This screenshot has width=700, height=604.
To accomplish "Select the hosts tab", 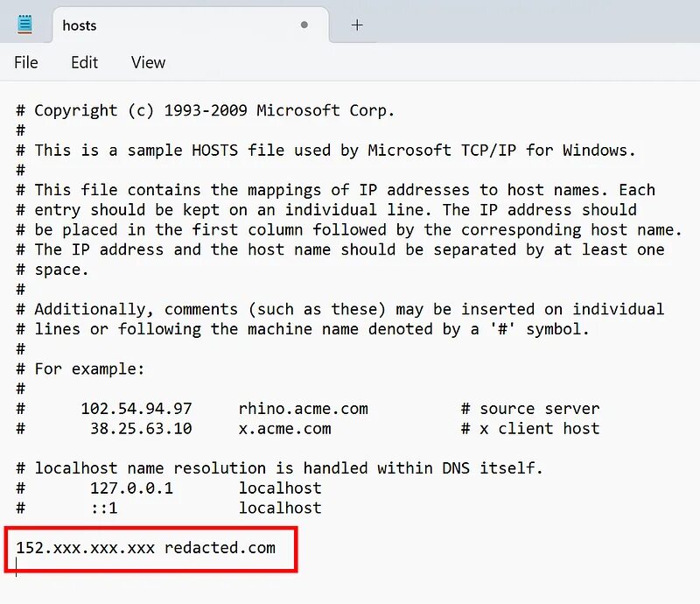I will tap(191, 25).
